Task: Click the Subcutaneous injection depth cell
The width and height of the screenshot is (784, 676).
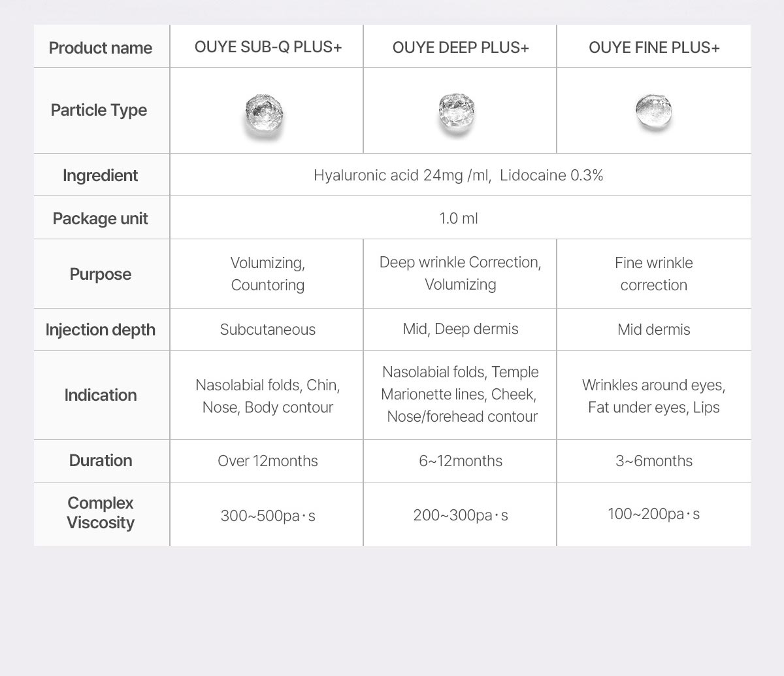Action: click(268, 330)
